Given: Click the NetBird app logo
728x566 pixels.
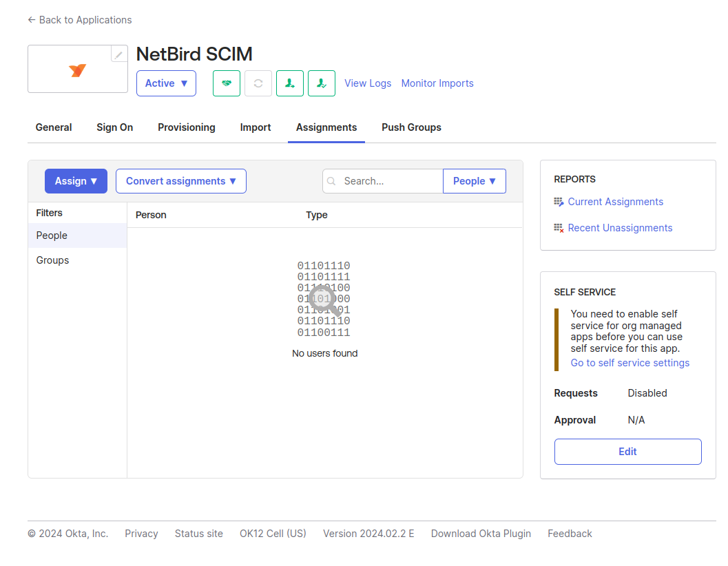Looking at the screenshot, I should point(77,70).
